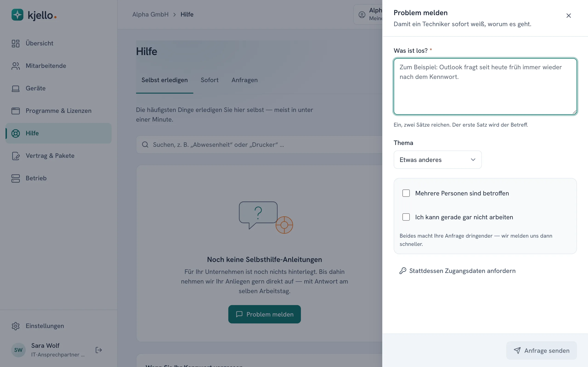
Task: Switch to the Anfragen tab
Action: [244, 80]
